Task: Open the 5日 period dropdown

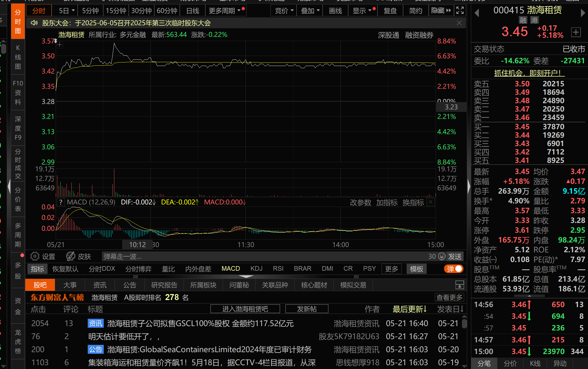Action: click(67, 11)
